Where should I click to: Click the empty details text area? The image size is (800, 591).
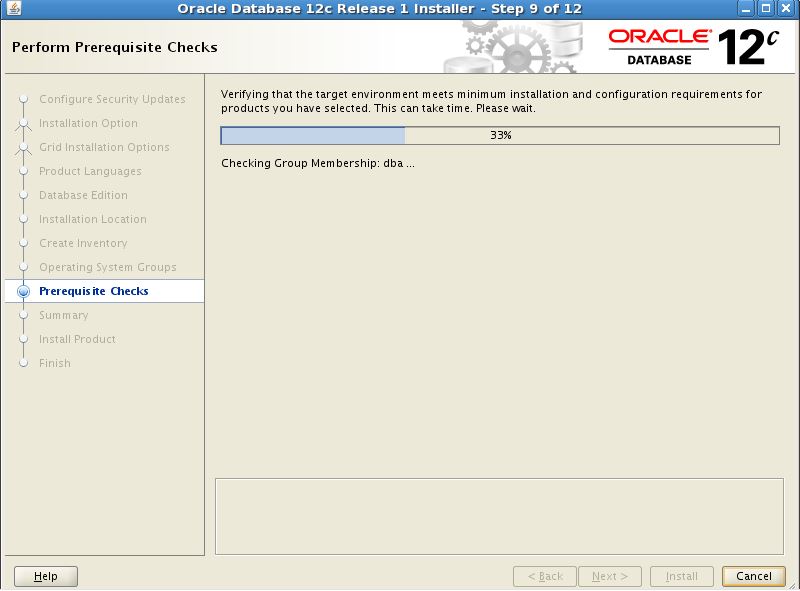499,516
